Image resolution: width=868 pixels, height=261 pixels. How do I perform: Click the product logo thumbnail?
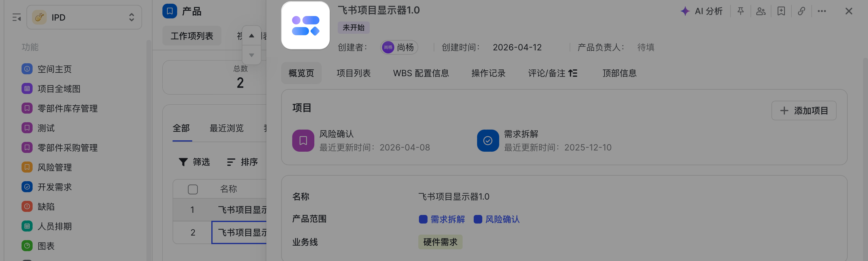pos(305,25)
